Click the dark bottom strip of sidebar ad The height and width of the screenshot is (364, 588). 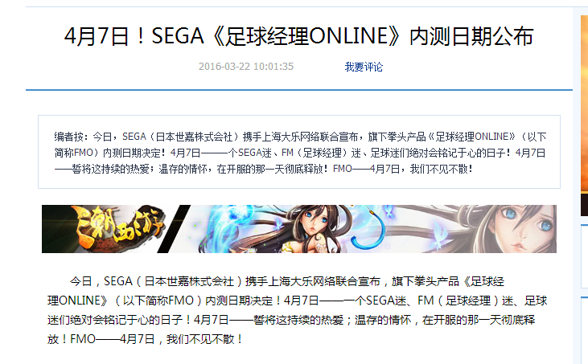tap(584, 205)
